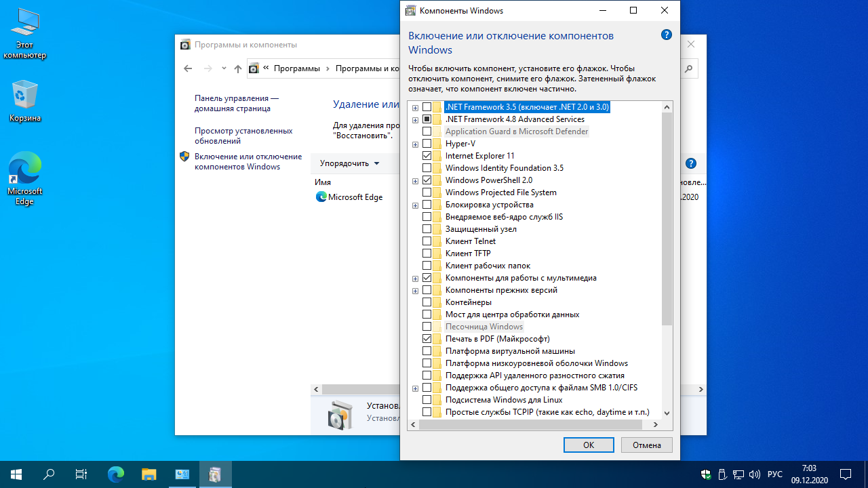The height and width of the screenshot is (488, 868).
Task: Click the Microsoft Edge icon in programs list
Action: point(321,197)
